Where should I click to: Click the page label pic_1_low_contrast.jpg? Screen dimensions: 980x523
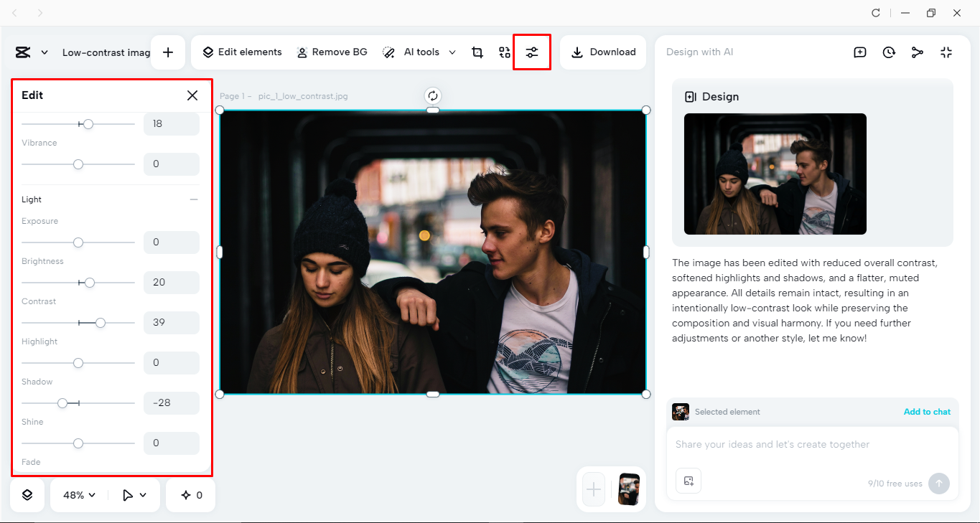tap(303, 96)
